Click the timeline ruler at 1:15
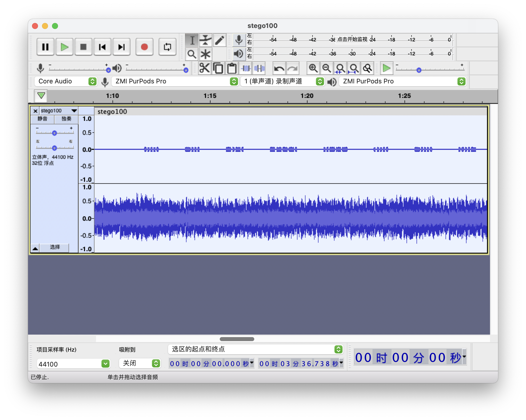The image size is (526, 420). [210, 96]
